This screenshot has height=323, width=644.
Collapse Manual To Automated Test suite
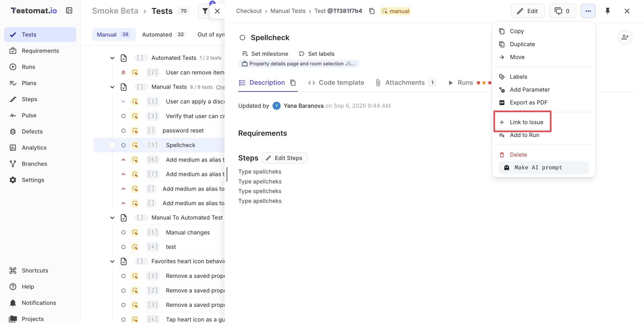[112, 218]
